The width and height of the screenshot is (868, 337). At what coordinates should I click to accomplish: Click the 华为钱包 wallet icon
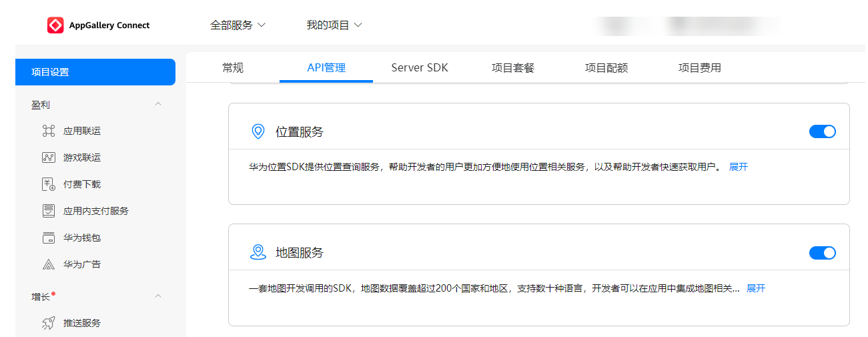[x=49, y=238]
